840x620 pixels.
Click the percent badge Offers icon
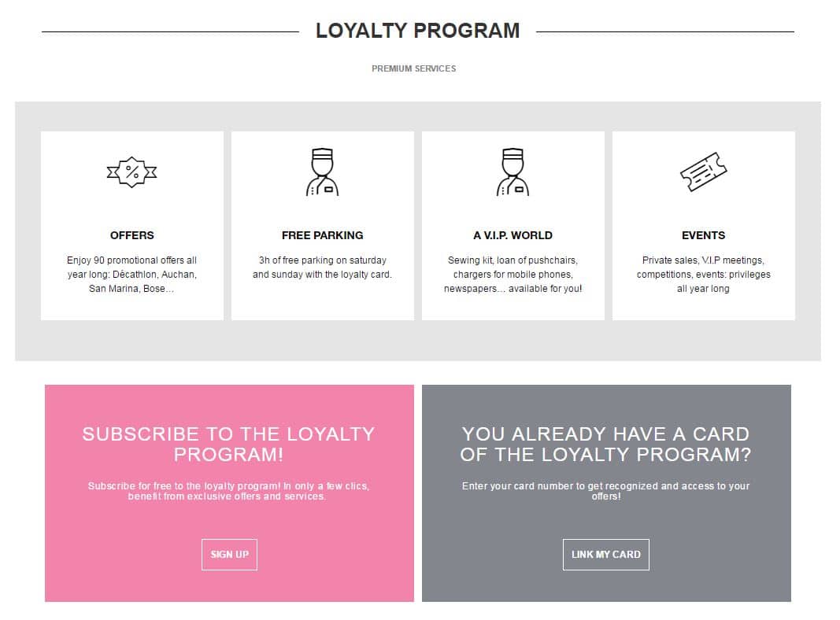coord(131,172)
